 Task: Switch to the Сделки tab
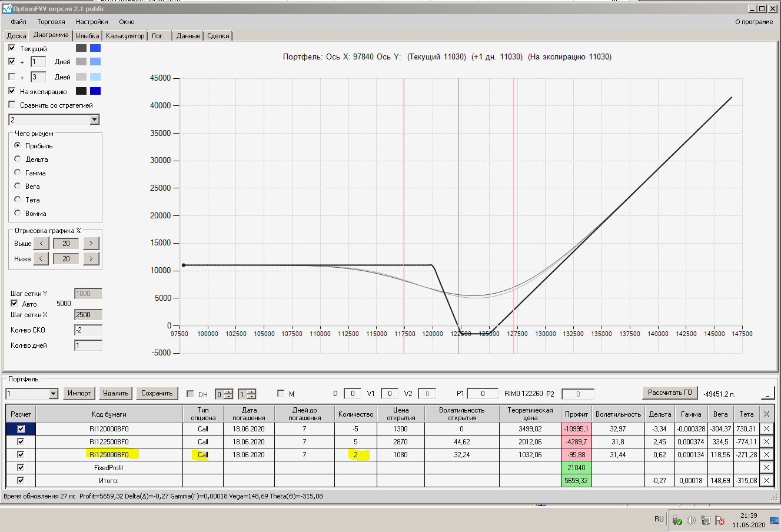(218, 36)
